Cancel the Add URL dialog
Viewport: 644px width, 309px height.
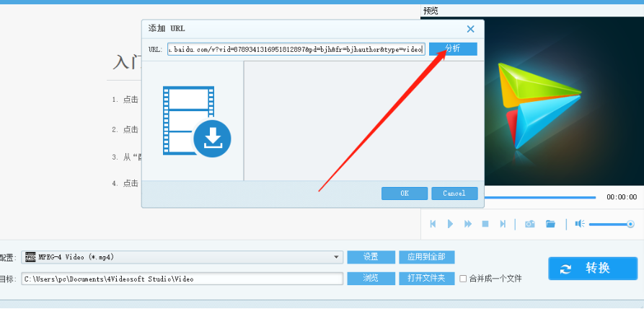454,193
